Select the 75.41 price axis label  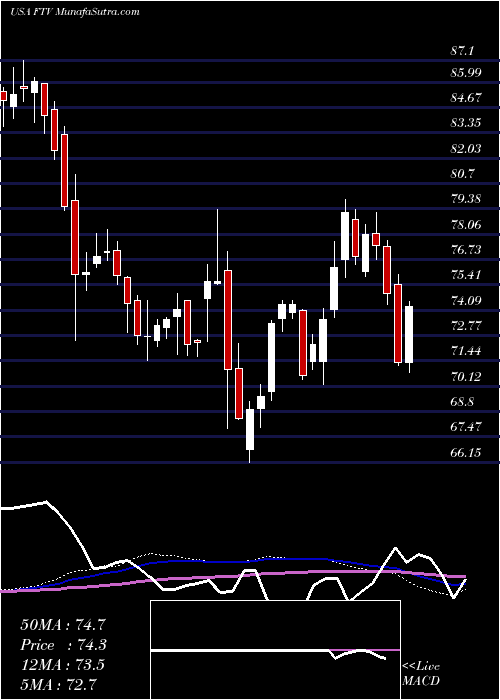(x=467, y=274)
